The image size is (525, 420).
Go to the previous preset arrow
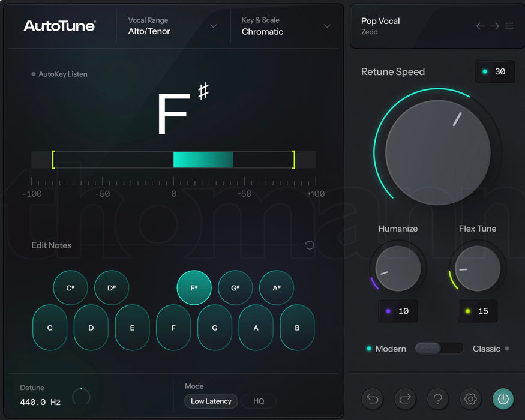click(481, 26)
